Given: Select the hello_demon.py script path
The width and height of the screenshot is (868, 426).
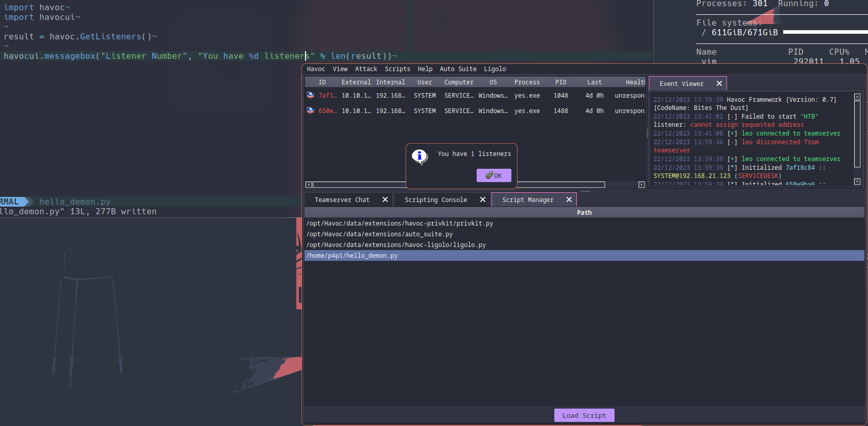Looking at the screenshot, I should point(352,256).
